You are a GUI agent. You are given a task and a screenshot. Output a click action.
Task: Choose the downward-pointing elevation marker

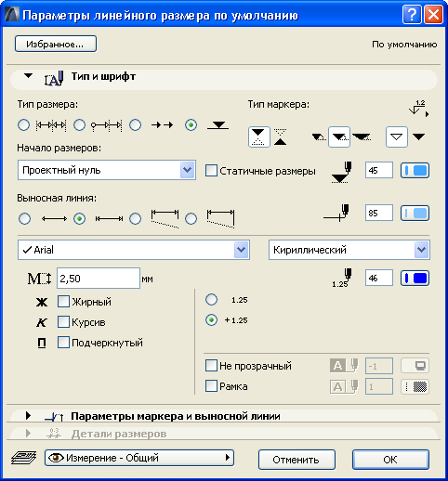click(258, 137)
